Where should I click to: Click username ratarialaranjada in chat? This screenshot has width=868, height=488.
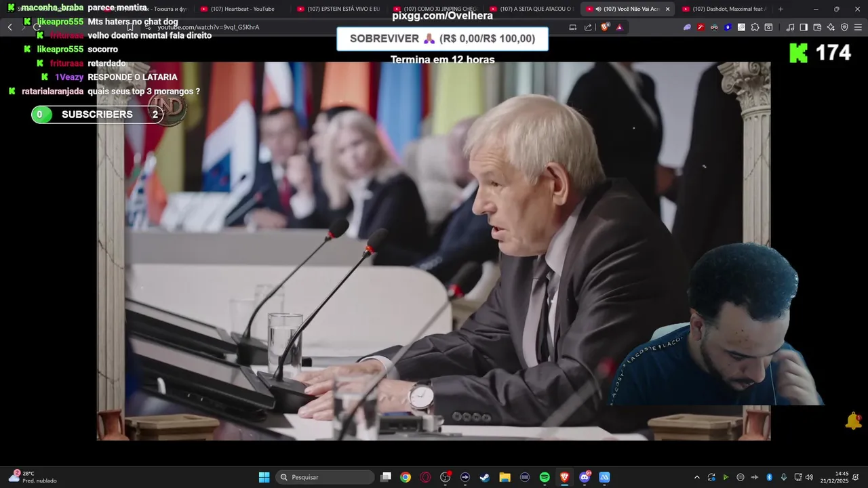(x=52, y=91)
